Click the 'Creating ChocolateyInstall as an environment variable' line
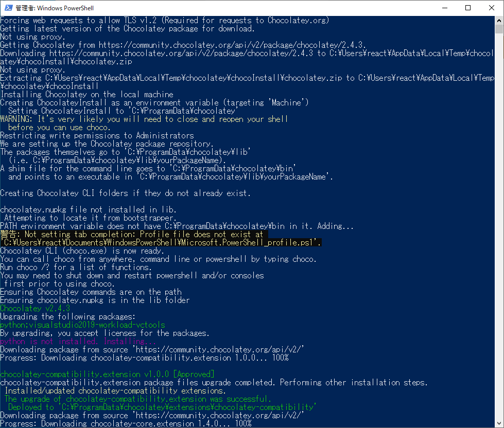The width and height of the screenshot is (504, 428). (154, 103)
